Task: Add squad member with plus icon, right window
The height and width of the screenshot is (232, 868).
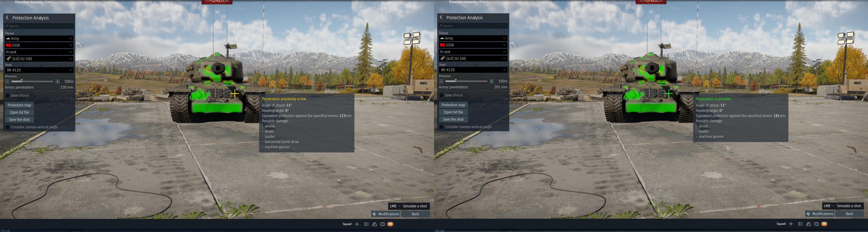Action: point(791,224)
